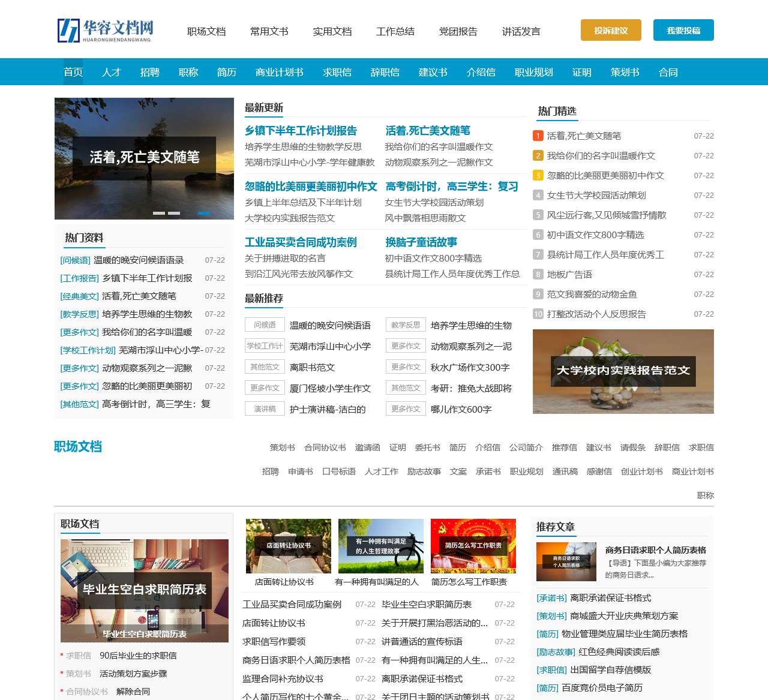Viewport: 768px width, 700px height.
Task: Open 监理合同补充协议书 link
Action: (283, 679)
